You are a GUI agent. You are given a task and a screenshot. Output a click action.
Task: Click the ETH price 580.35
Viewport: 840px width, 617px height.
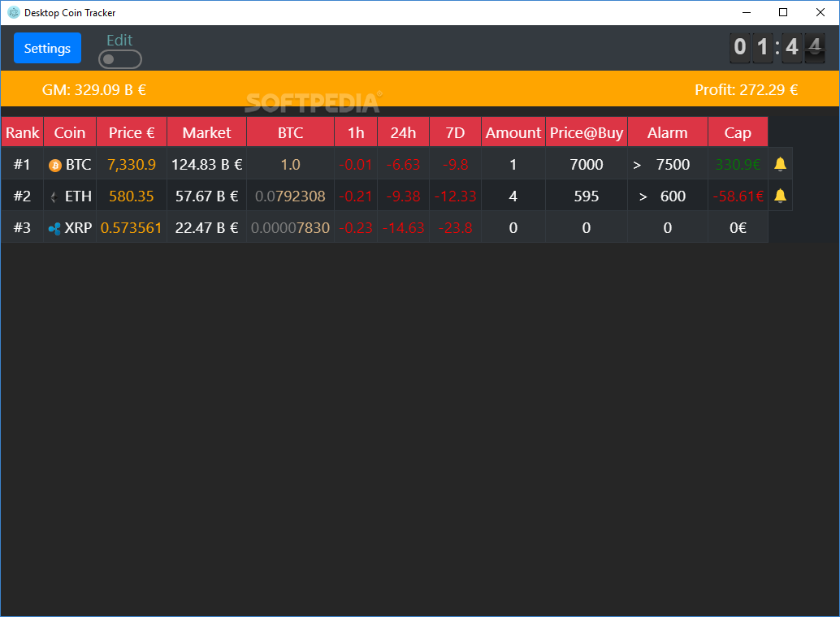(x=132, y=196)
